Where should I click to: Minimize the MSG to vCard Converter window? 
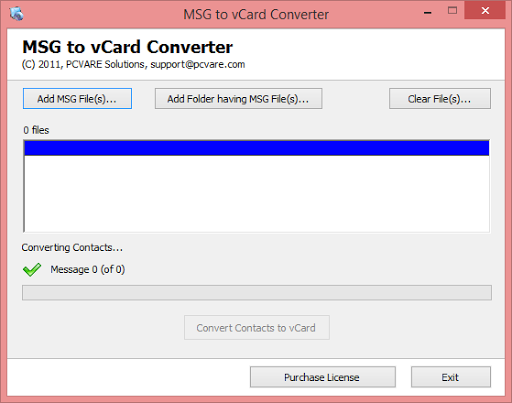click(428, 13)
